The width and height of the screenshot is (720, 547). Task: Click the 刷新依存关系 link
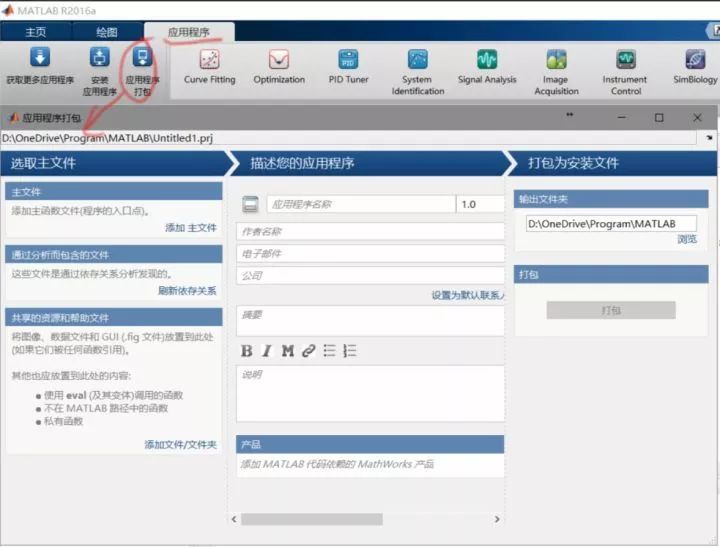click(187, 291)
